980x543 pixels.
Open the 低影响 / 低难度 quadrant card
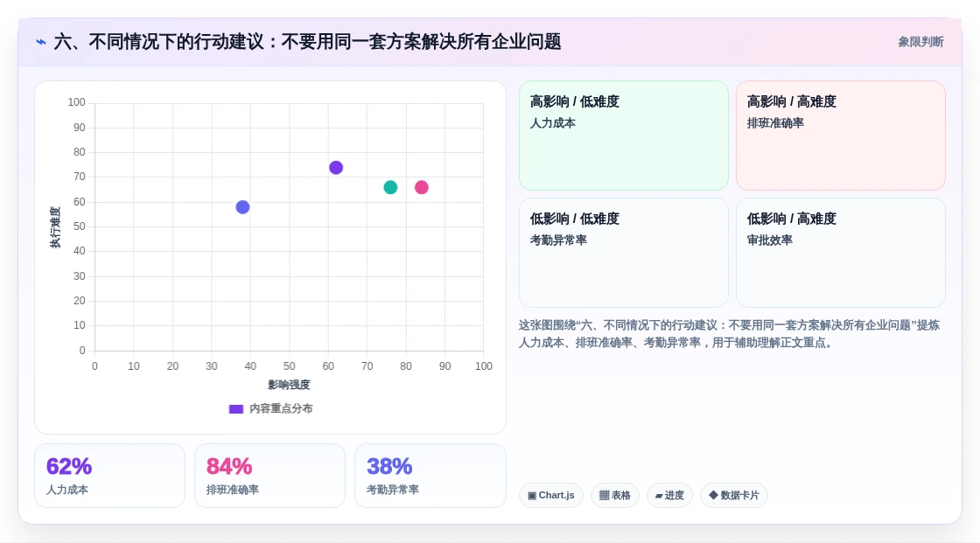(x=624, y=253)
